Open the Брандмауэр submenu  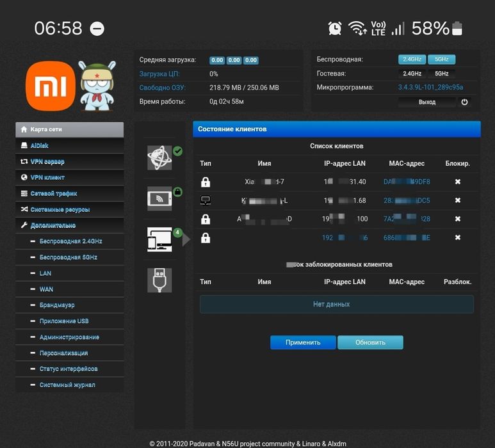tap(69, 305)
